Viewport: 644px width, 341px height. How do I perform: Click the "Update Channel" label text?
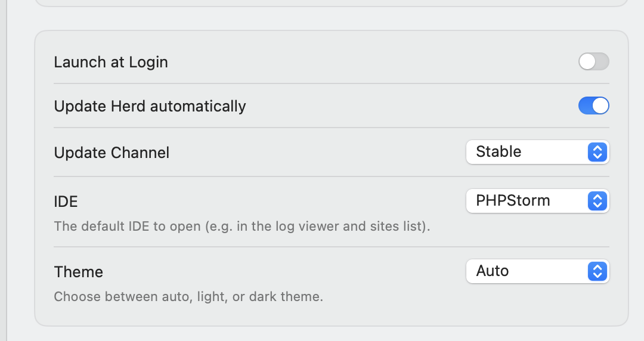(112, 153)
